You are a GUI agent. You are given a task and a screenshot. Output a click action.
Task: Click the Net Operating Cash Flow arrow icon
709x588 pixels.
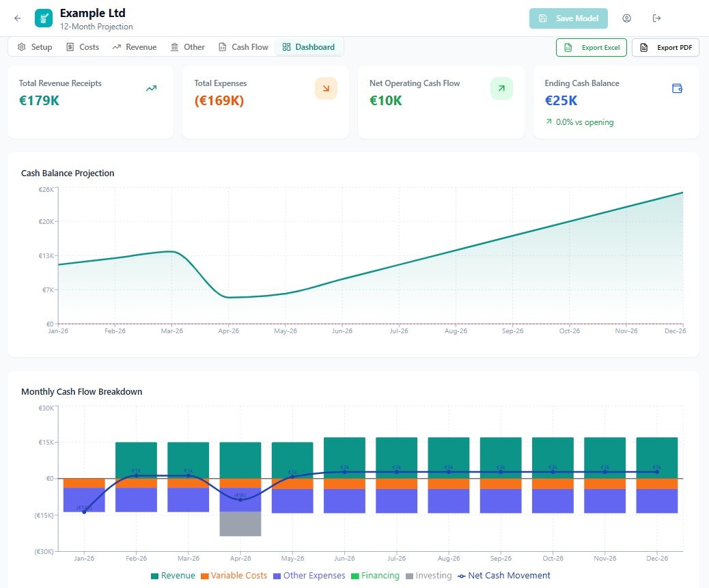[501, 89]
